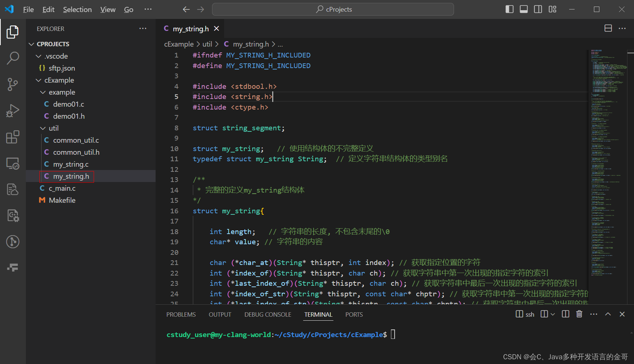Screen dimensions: 634x364
Task: Switch to the OUTPUT tab
Action: coord(220,314)
